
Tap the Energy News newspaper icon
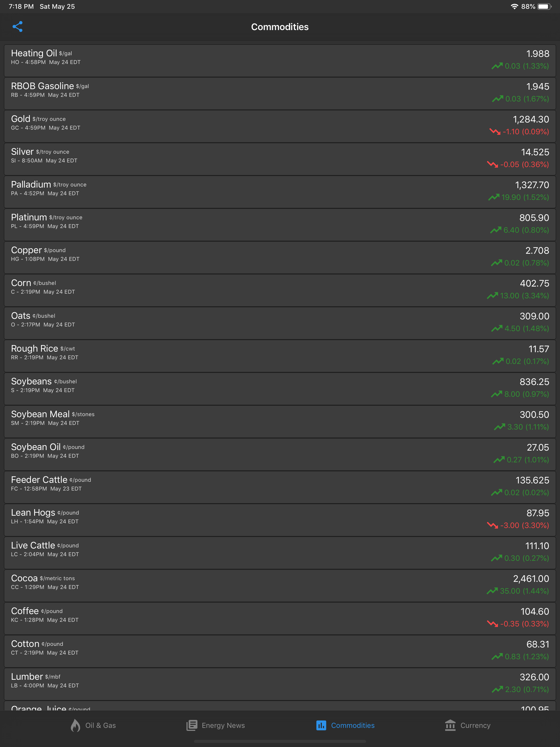pyautogui.click(x=192, y=725)
